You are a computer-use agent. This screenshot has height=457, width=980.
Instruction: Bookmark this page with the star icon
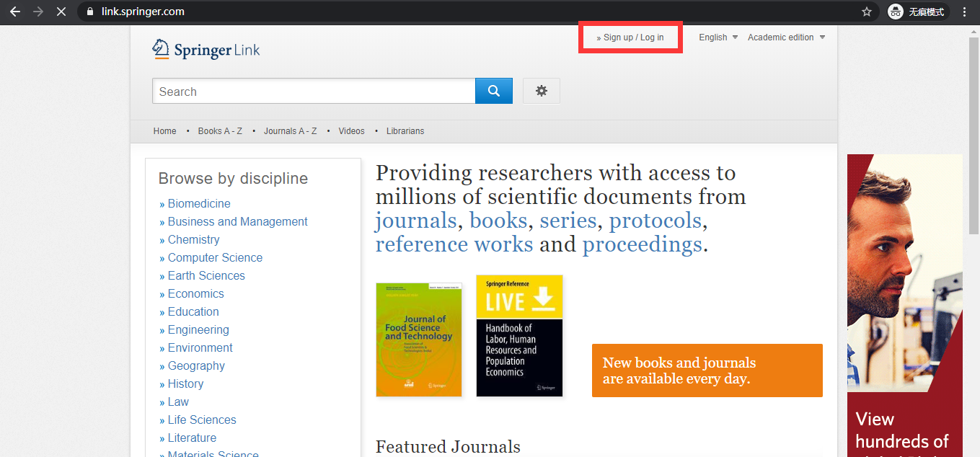pyautogui.click(x=866, y=12)
